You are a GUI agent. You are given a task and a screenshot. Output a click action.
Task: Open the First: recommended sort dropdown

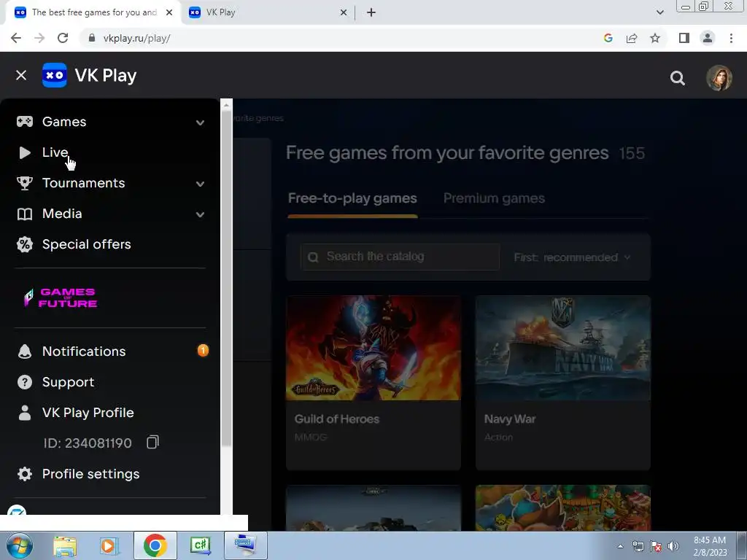click(x=572, y=257)
